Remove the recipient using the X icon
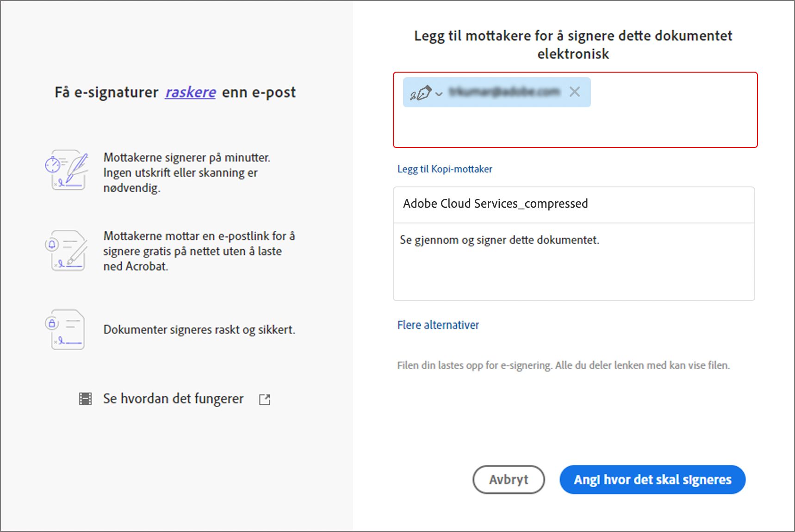795x532 pixels. point(575,92)
